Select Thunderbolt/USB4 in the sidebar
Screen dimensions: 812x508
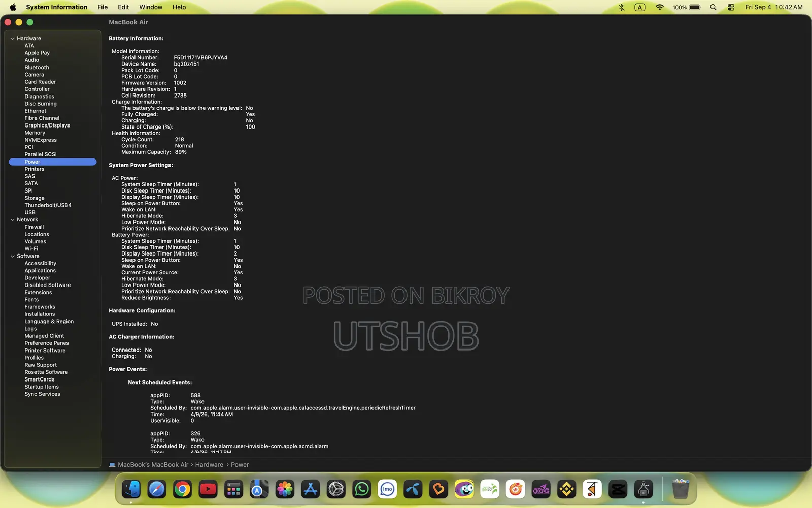tap(48, 205)
